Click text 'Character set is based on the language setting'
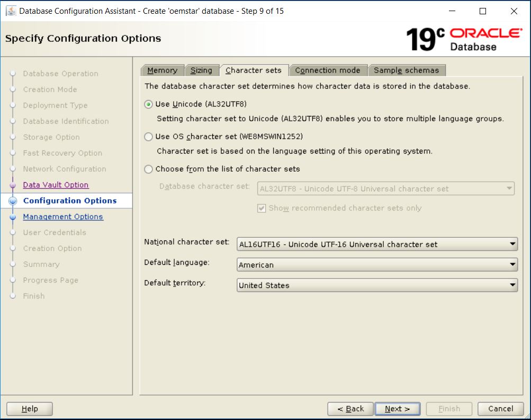531x420 pixels. pyautogui.click(x=295, y=151)
